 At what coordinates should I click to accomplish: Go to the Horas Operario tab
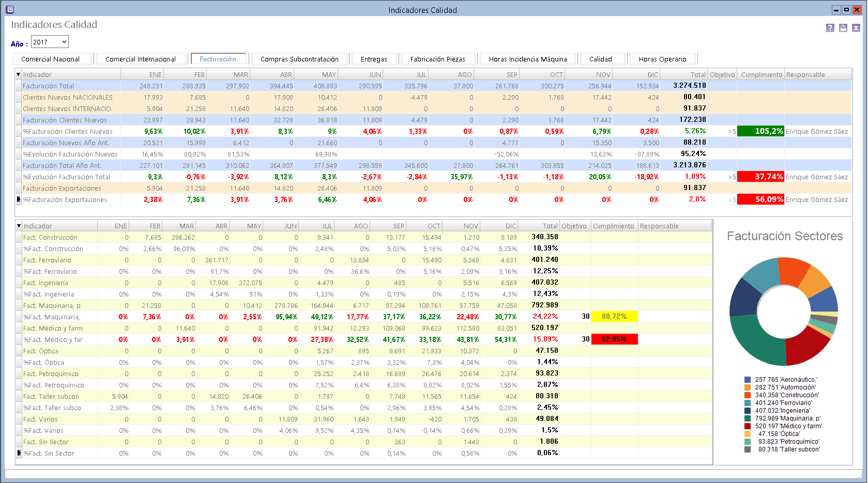[x=662, y=59]
